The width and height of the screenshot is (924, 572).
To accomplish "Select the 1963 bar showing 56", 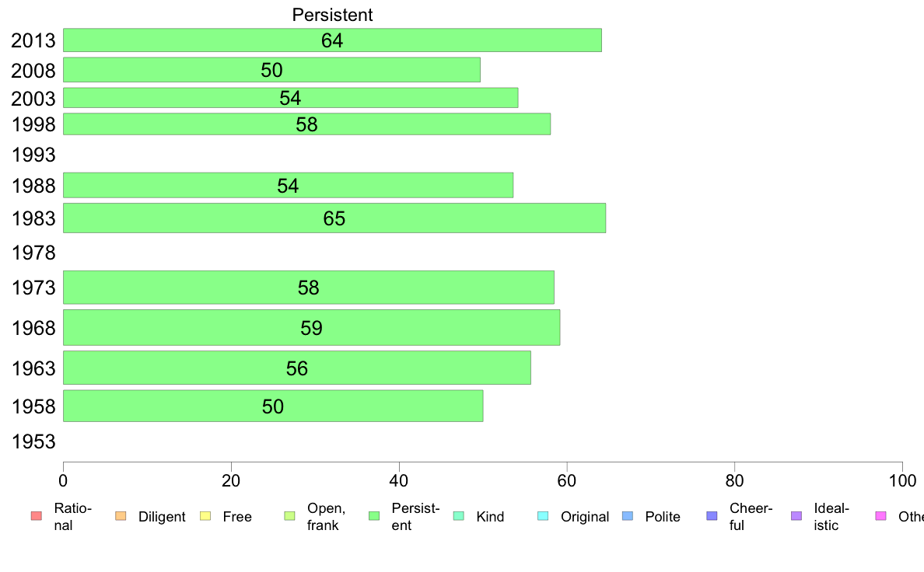I will [297, 368].
